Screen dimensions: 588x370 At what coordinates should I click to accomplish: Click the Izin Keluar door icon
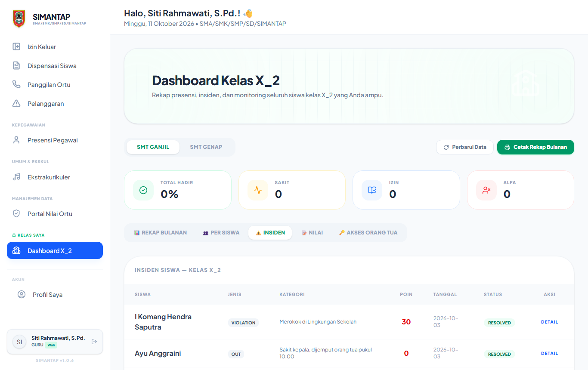pyautogui.click(x=16, y=46)
